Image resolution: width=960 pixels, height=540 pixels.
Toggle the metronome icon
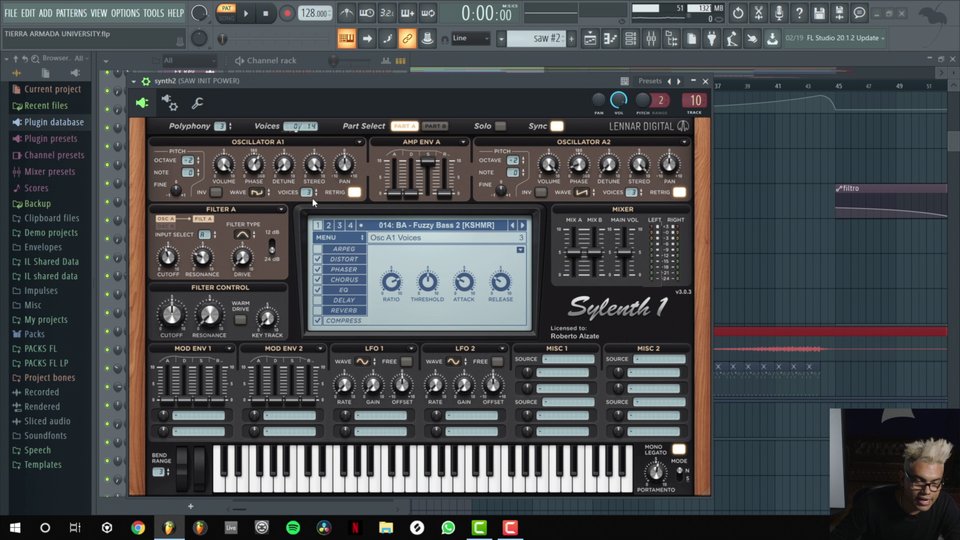click(x=347, y=13)
